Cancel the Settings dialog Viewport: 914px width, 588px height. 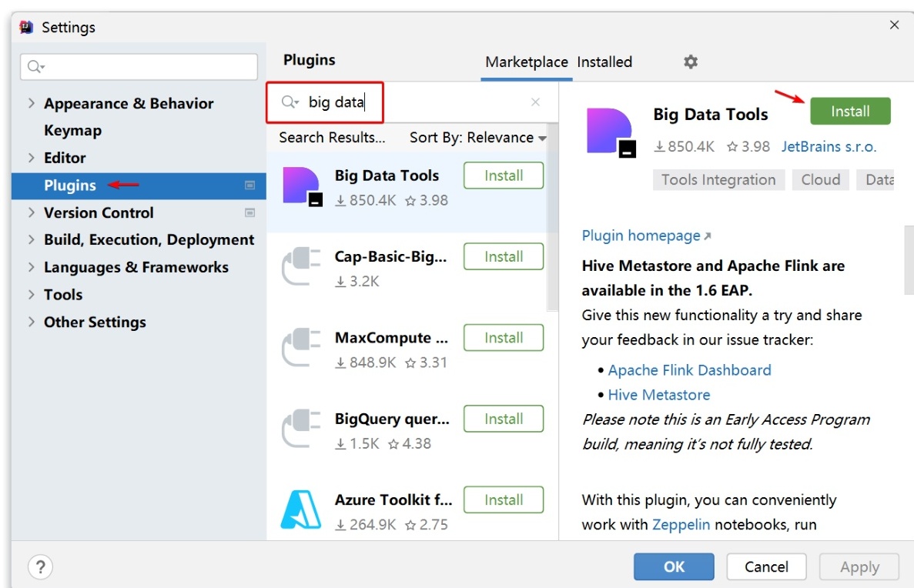[766, 566]
